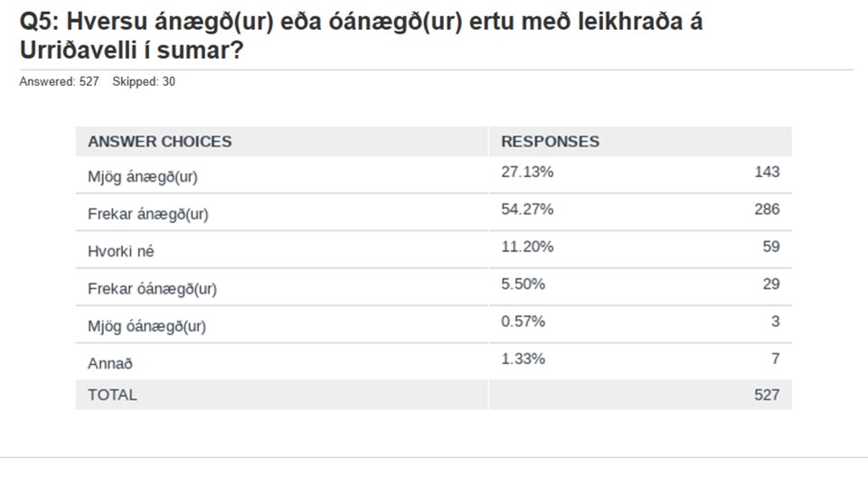Select the ANSWER CHOICES column header
This screenshot has width=868, height=488.
pyautogui.click(x=159, y=142)
